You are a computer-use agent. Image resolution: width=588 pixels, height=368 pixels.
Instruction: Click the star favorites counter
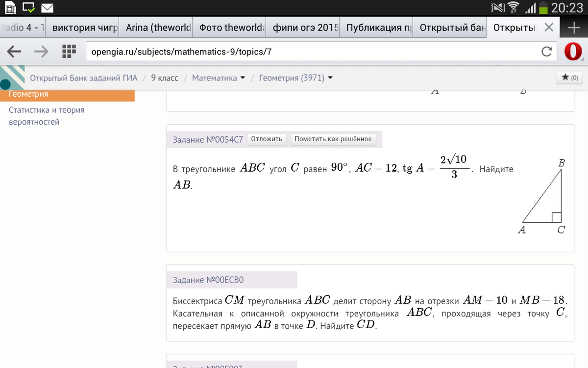570,78
